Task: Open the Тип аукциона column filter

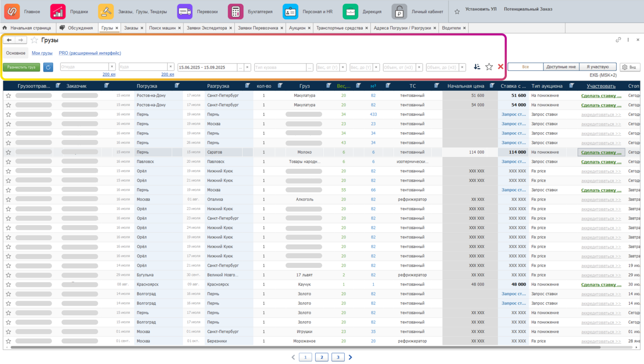Action: 572,85
